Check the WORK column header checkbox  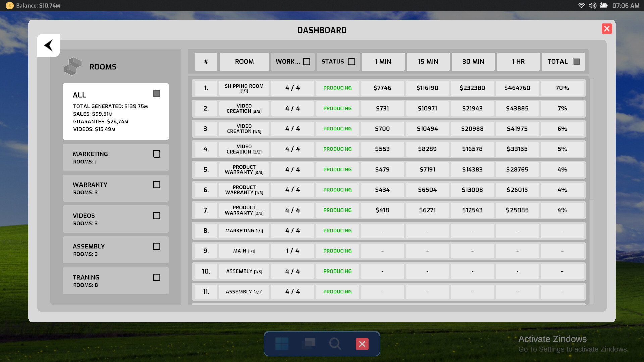[x=307, y=61]
